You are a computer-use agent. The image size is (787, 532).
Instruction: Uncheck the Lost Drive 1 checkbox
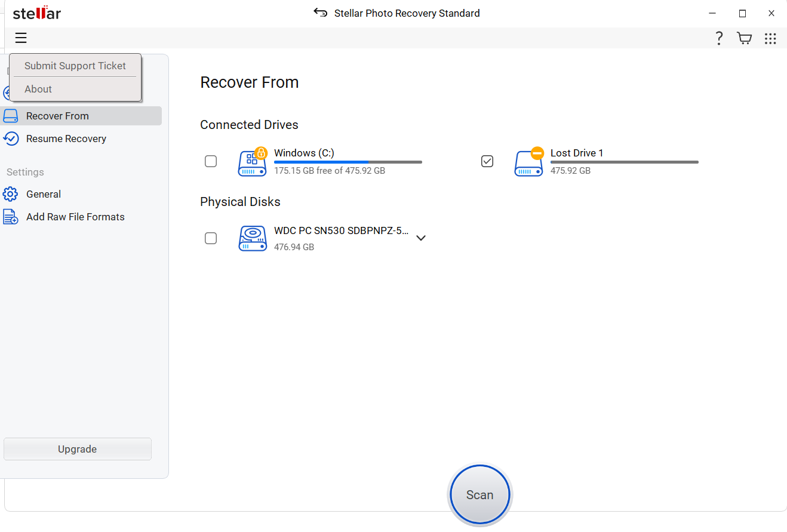click(487, 161)
